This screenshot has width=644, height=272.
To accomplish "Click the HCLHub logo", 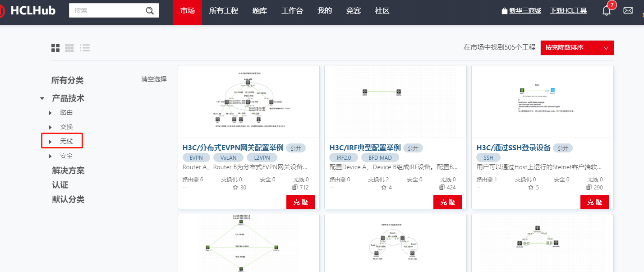I will [x=28, y=10].
